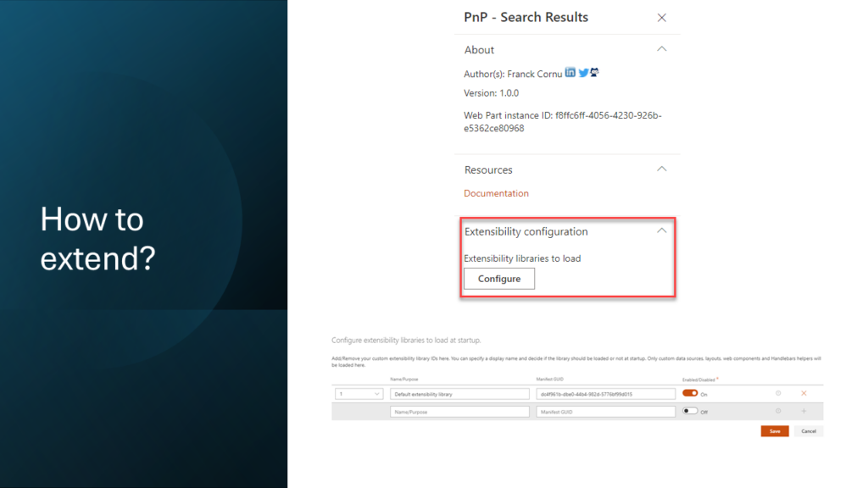The image size is (868, 488).
Task: Focus the empty Name/Purpose field
Action: coord(459,412)
